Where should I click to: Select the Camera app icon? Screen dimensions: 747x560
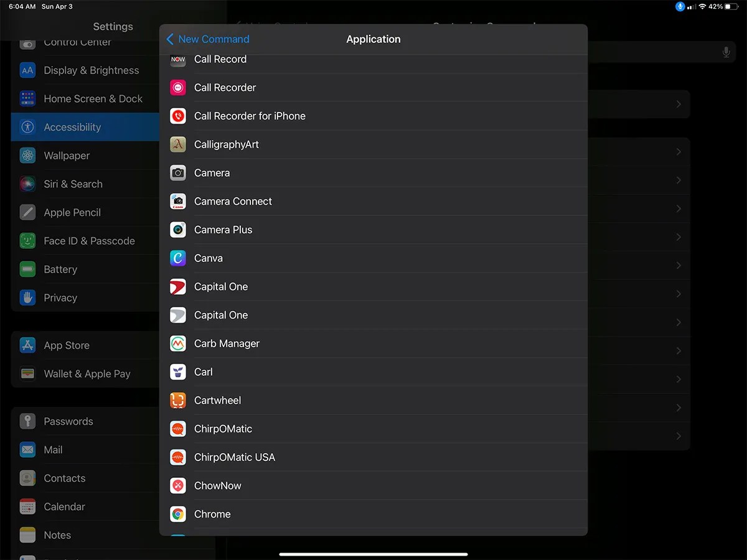coord(177,172)
